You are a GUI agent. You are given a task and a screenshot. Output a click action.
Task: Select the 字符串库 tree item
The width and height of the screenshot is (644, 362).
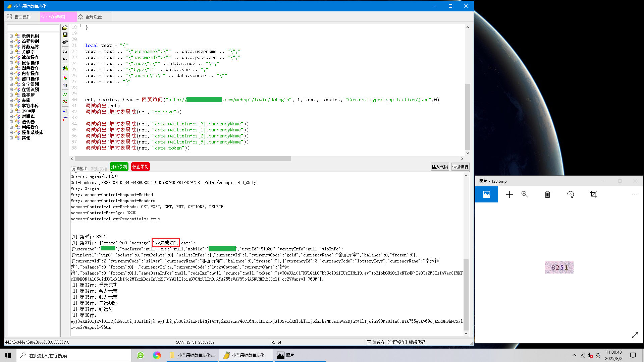click(30, 106)
